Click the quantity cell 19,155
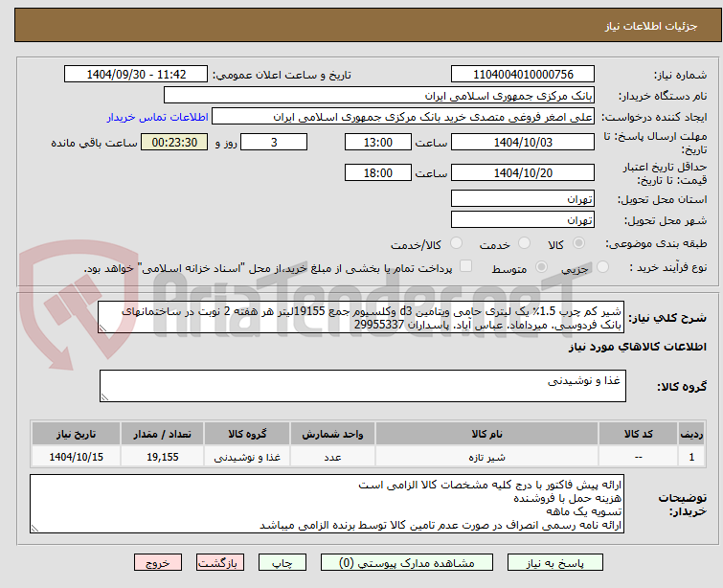The height and width of the screenshot is (588, 723). point(162,457)
